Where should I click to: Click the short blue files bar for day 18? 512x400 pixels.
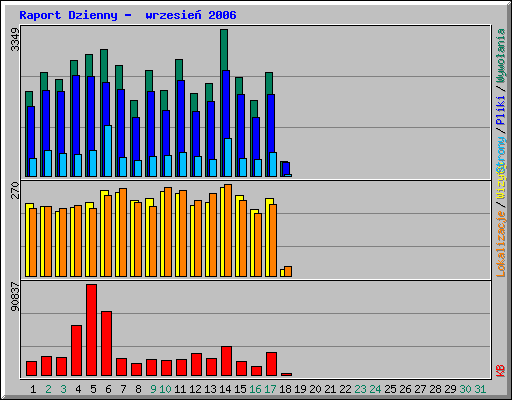287,168
